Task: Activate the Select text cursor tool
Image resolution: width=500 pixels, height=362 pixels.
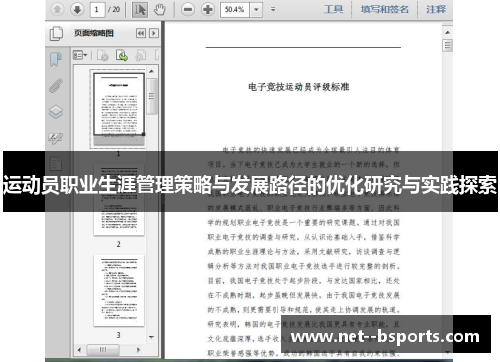Action: (x=140, y=10)
